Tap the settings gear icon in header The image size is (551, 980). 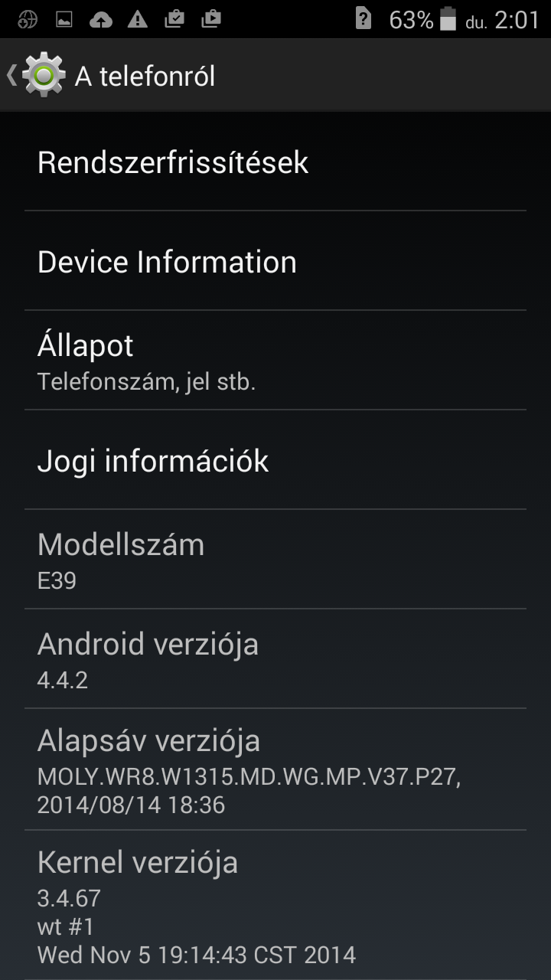[44, 74]
